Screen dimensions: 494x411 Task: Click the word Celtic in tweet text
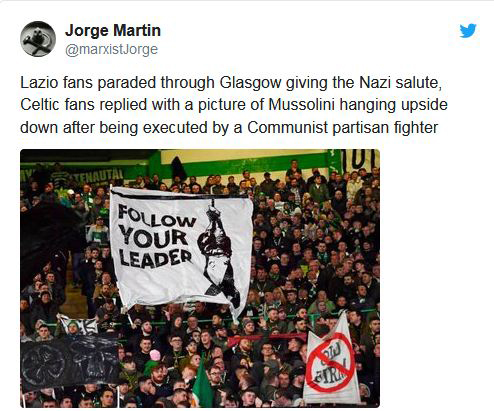coord(40,105)
